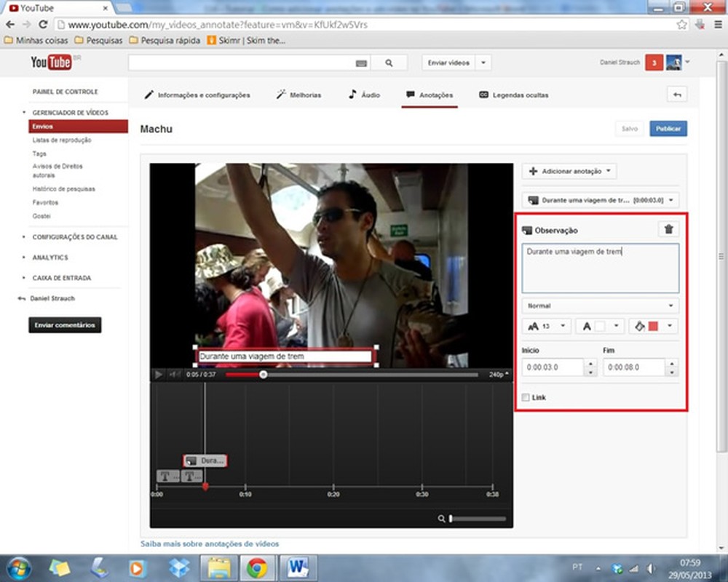The image size is (728, 582).
Task: Open 'Saiba mais sobre anotações de vídeos' link
Action: coord(210,543)
